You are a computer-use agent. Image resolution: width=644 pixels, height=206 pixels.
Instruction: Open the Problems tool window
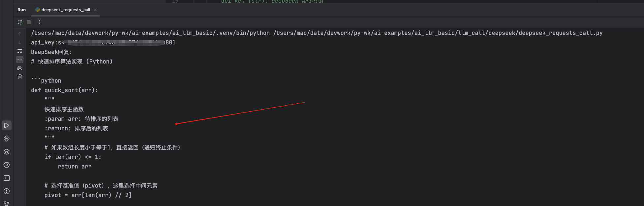coord(7,191)
